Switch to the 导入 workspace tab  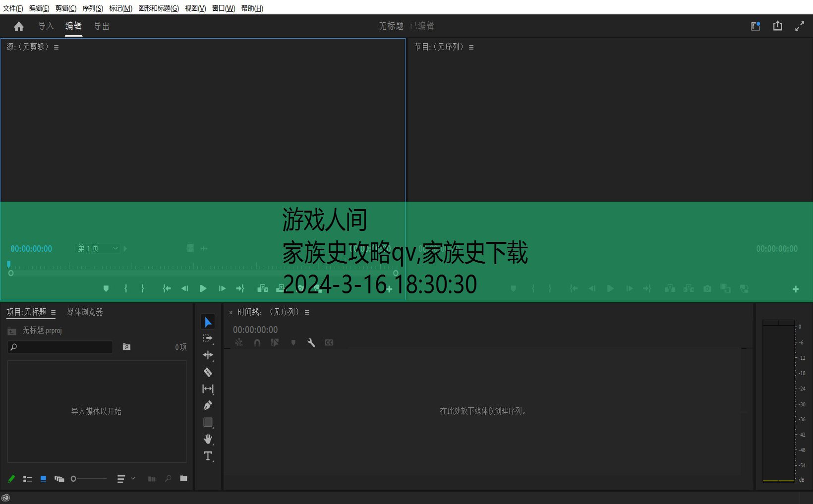coord(46,26)
